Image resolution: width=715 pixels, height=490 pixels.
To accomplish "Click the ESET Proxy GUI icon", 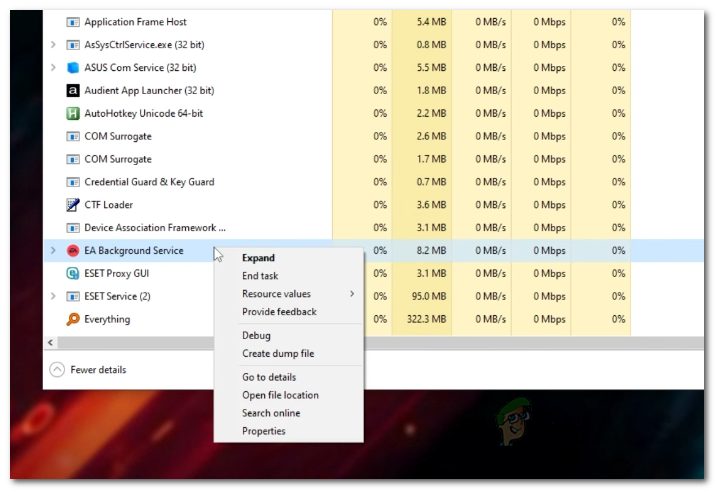I will tap(73, 273).
